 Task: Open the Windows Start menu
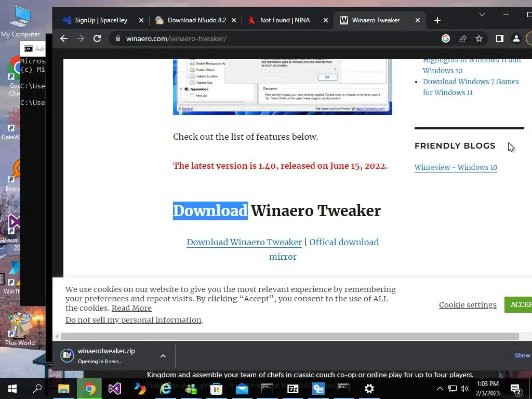click(12, 389)
